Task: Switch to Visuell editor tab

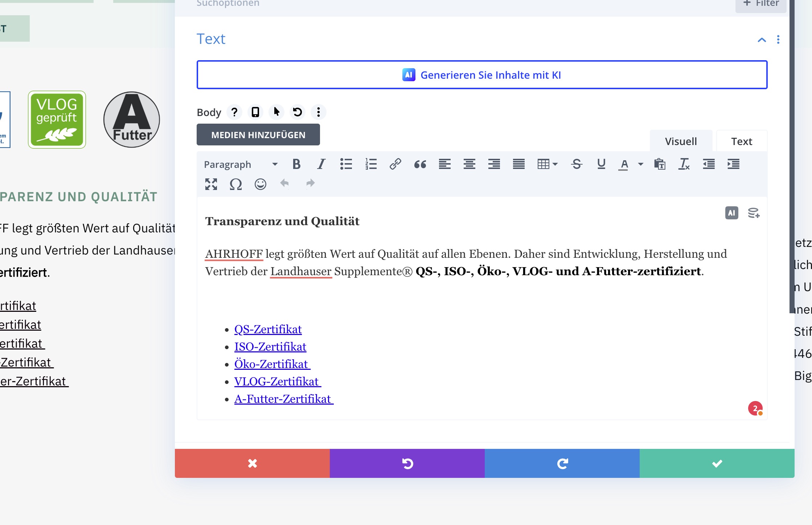Action: [x=681, y=141]
